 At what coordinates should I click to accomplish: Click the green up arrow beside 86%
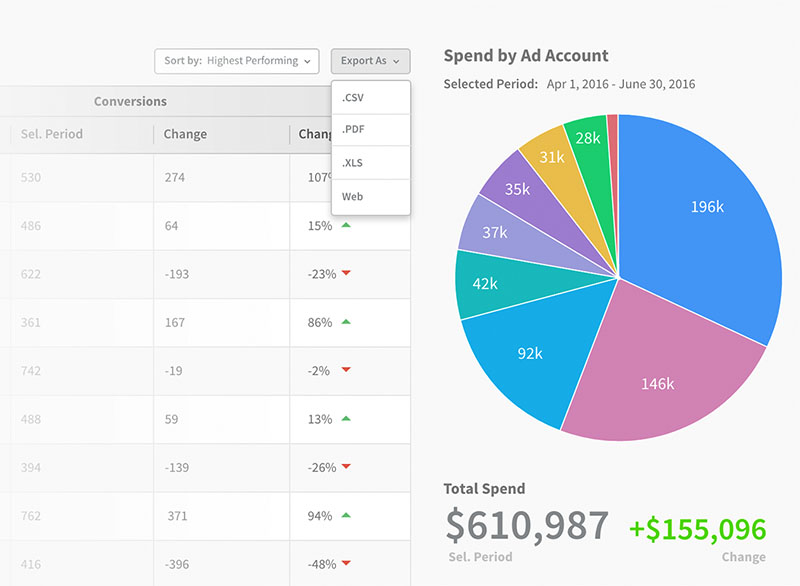(x=346, y=322)
